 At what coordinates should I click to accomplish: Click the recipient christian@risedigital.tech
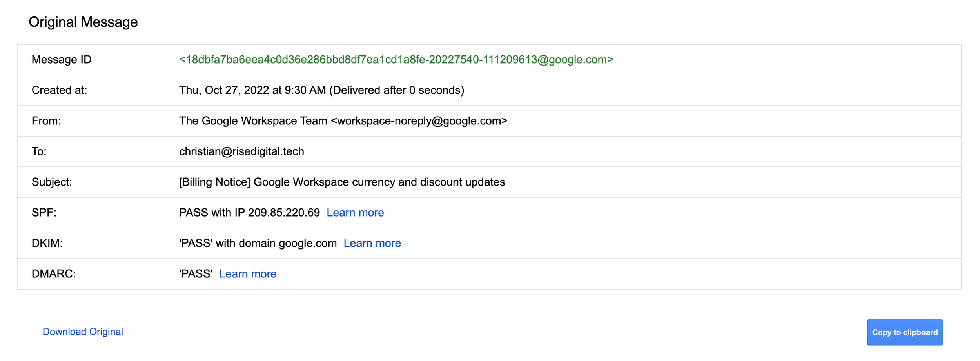(x=241, y=151)
